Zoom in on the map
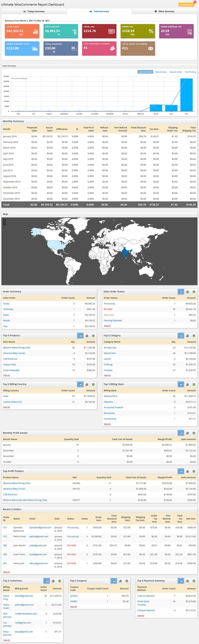Image resolution: width=199 pixels, height=644 pixels. pos(4,221)
